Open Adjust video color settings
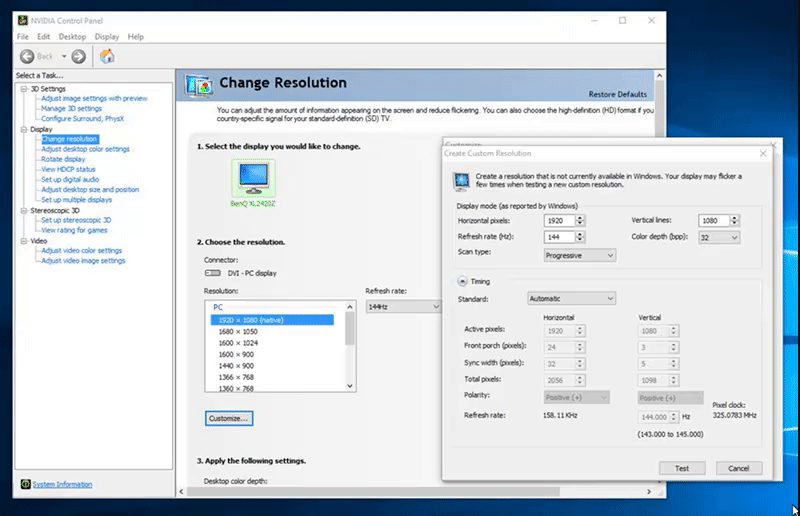 click(x=82, y=251)
